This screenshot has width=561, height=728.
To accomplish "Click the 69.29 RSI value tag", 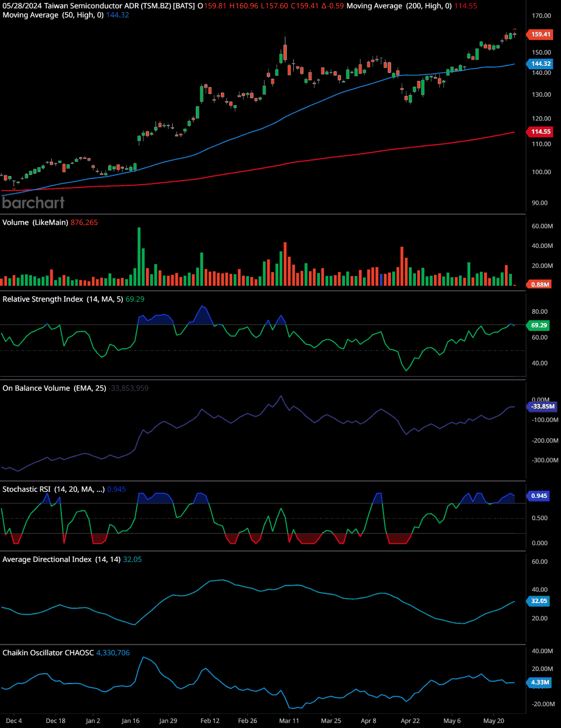I will coord(539,325).
